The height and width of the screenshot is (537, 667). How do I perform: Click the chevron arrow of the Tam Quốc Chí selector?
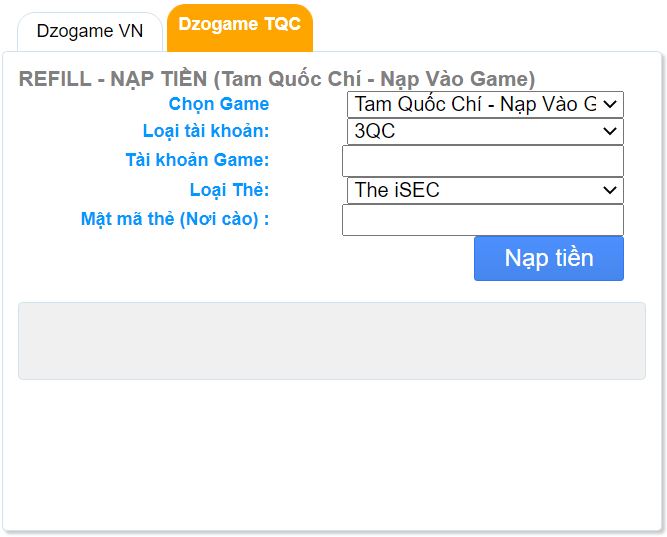(610, 104)
